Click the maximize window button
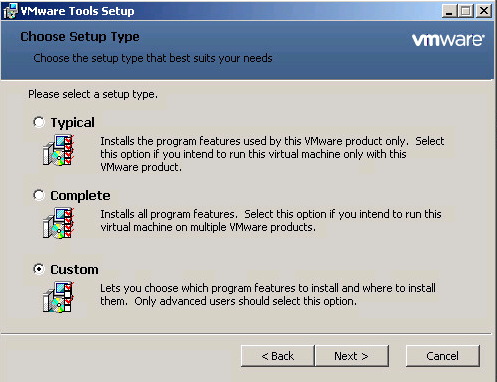The width and height of the screenshot is (497, 382). 466,11
